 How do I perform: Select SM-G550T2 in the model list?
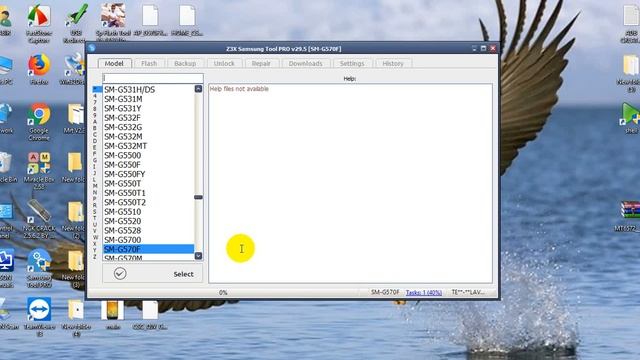point(149,202)
